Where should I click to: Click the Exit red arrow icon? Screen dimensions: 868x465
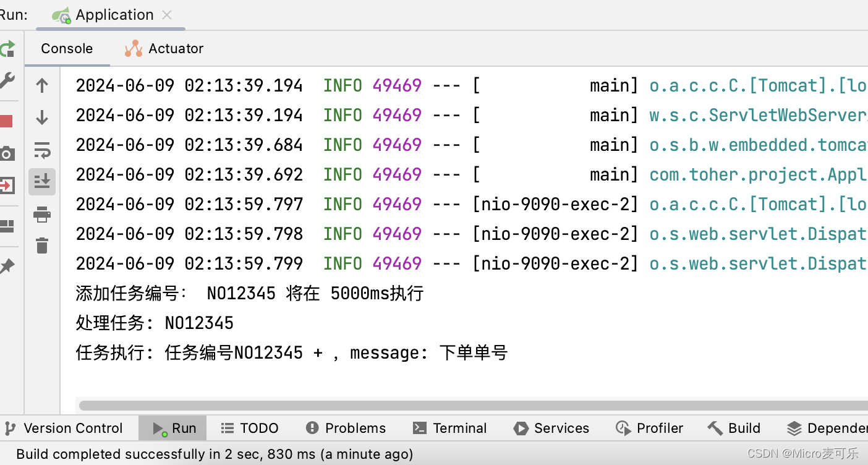(6, 185)
